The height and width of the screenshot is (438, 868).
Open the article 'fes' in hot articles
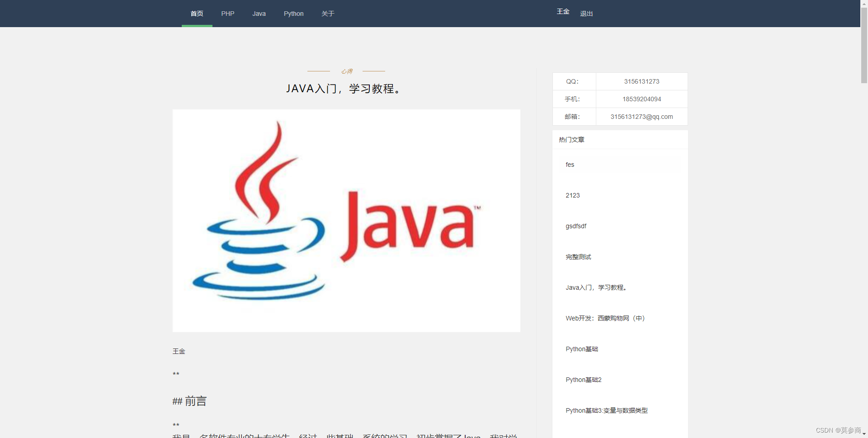click(x=570, y=165)
